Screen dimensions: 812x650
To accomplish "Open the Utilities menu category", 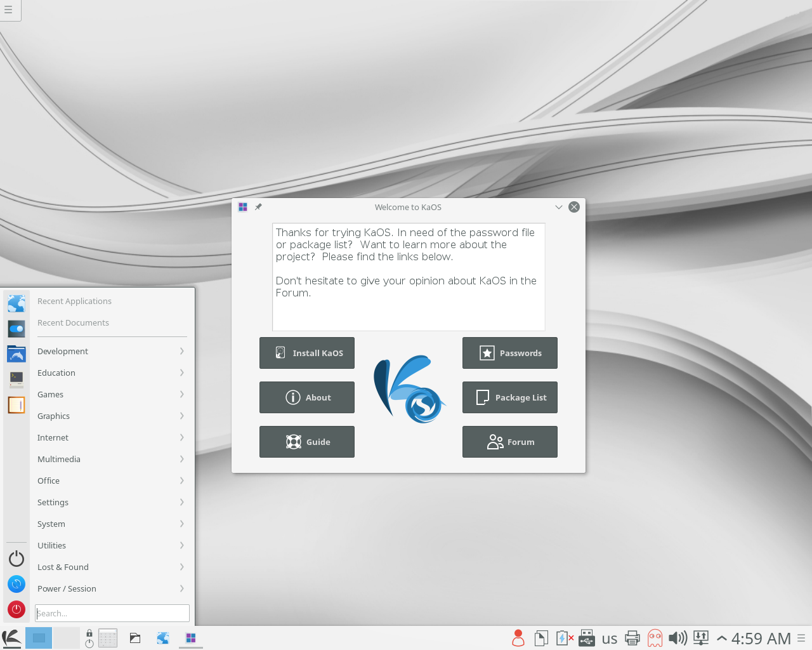I will tap(111, 545).
